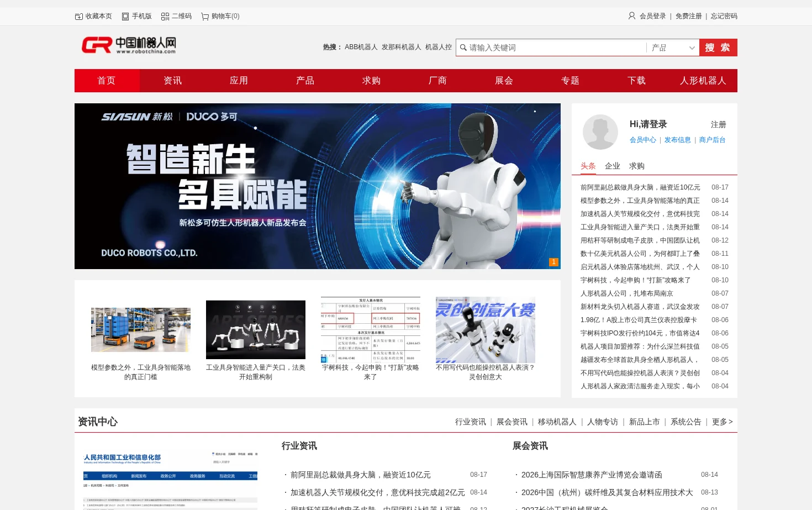Click hot search term ABB机器人
Screen dimensions: 812x510
pyautogui.click(x=361, y=48)
